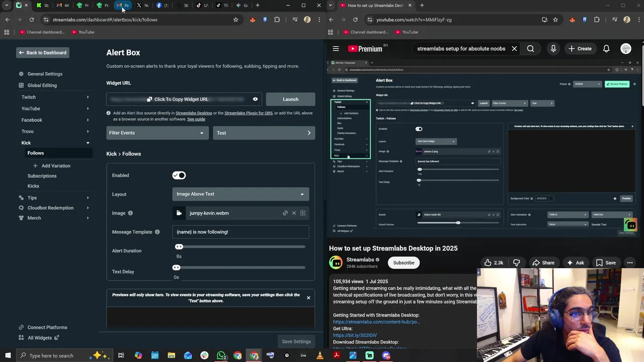Open the Message Template info icon
644x362 pixels.
[157, 232]
